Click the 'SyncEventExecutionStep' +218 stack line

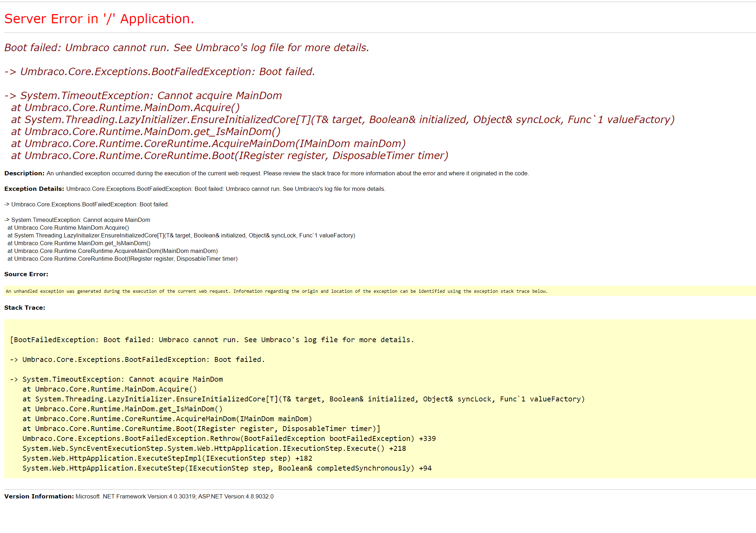[x=214, y=448]
